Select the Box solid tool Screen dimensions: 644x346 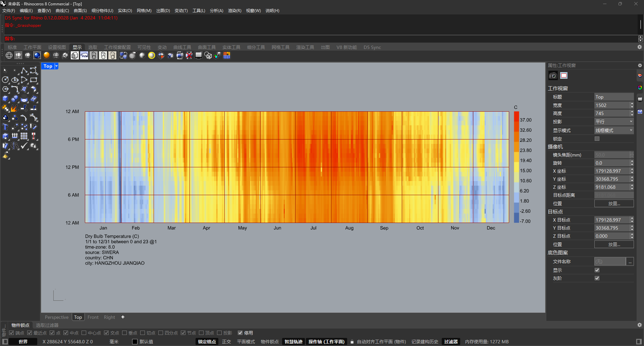[5, 99]
